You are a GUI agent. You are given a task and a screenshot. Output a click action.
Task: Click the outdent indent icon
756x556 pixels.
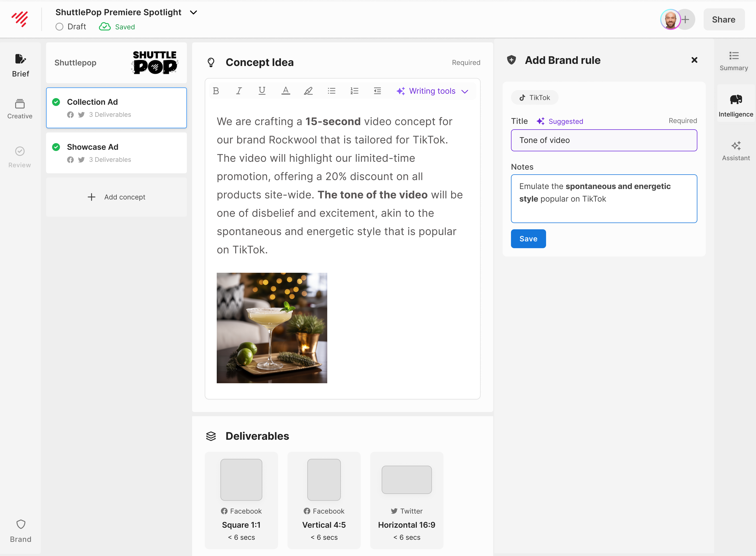click(377, 91)
